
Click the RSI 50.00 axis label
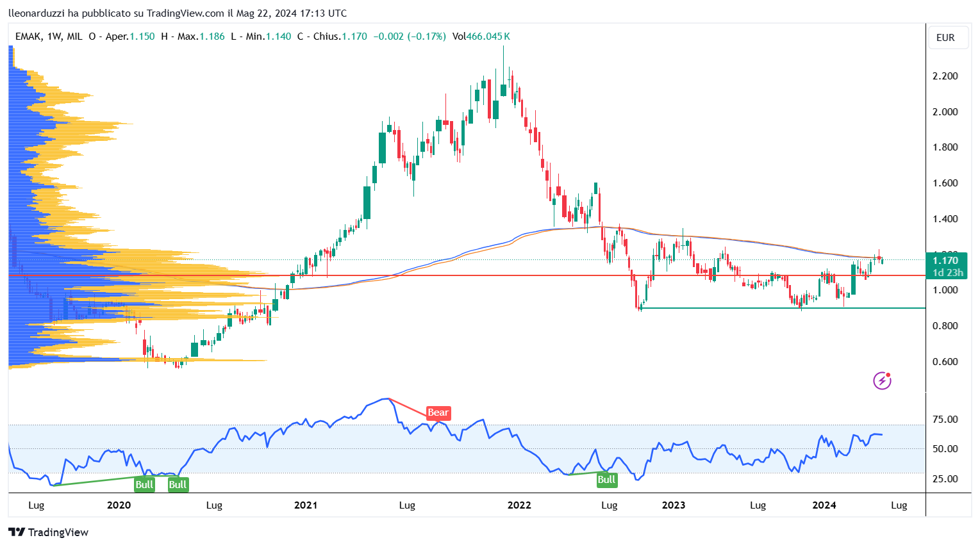(x=945, y=449)
